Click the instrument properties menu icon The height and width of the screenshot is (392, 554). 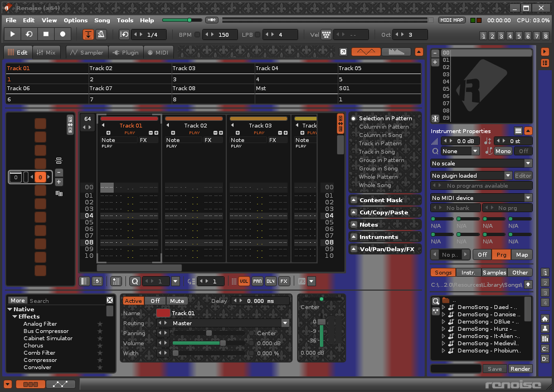point(518,131)
